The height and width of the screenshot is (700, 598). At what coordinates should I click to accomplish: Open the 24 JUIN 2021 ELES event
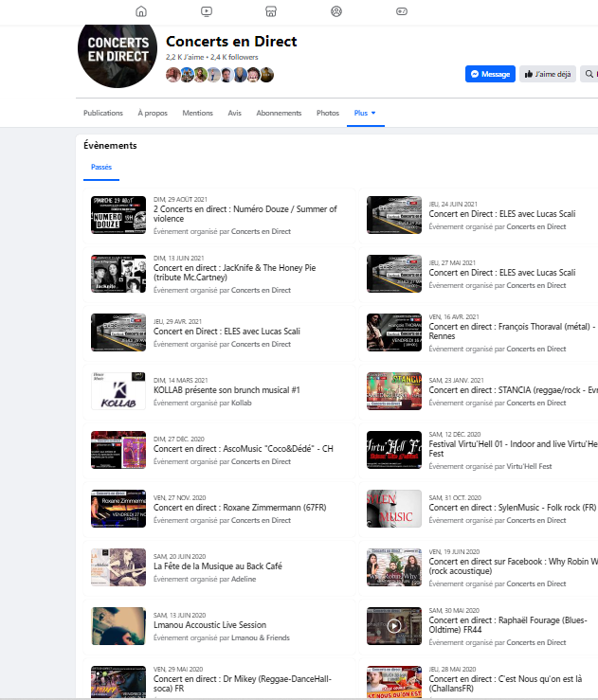click(502, 214)
